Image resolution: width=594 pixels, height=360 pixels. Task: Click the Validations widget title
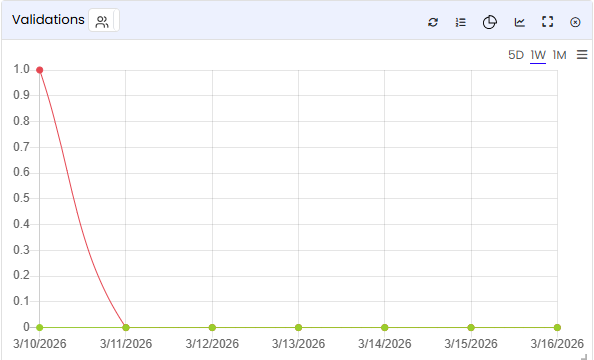(x=48, y=20)
